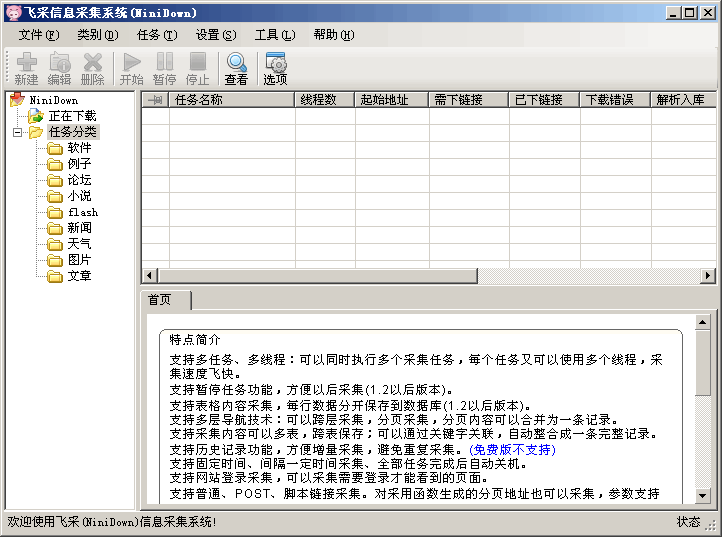Click the blue (免费版不支持) link text
The width and height of the screenshot is (722, 537).
pyautogui.click(x=512, y=449)
